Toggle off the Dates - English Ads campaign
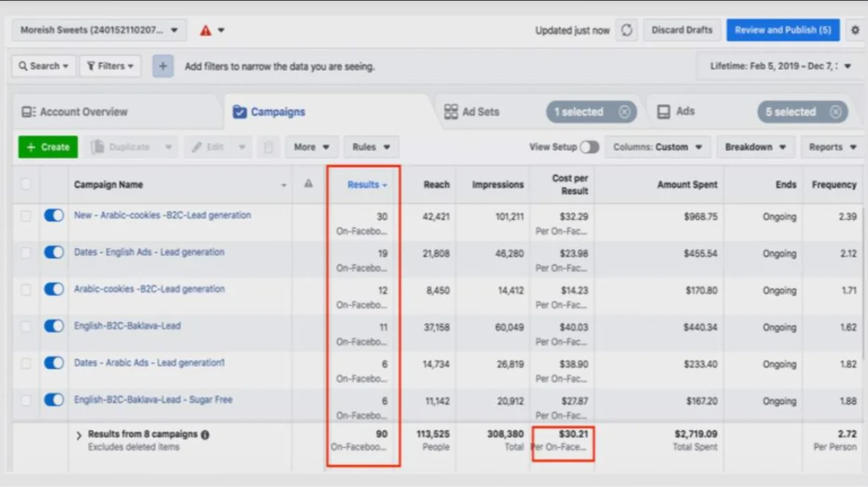Viewport: 868px width, 487px height. click(x=54, y=252)
